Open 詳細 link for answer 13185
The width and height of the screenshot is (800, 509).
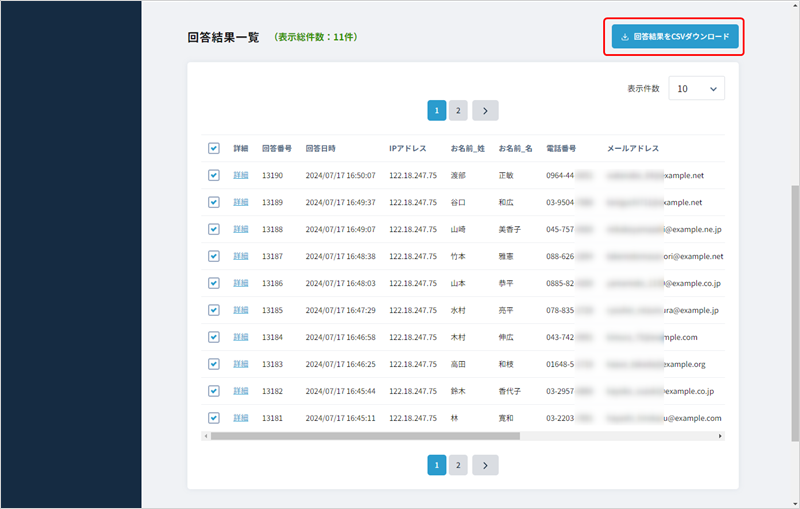(241, 310)
